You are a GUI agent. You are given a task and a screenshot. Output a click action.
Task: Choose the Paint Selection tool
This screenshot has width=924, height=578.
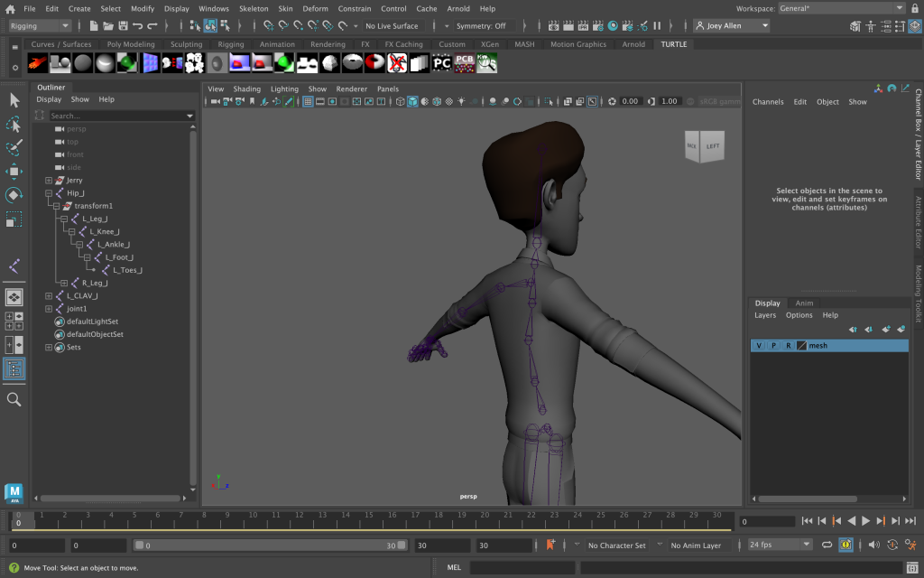pos(14,147)
